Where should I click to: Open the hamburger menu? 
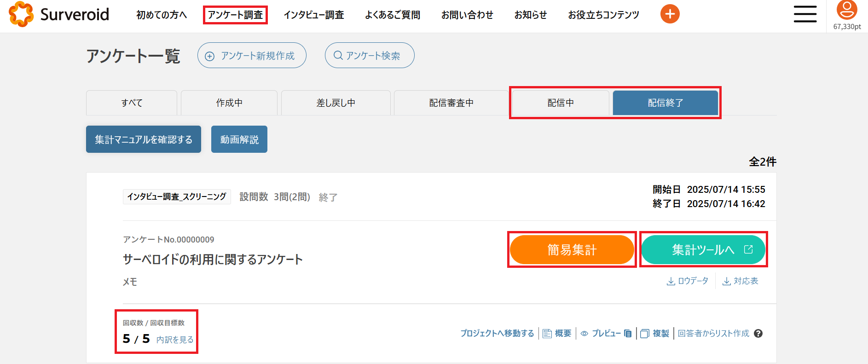(x=805, y=14)
